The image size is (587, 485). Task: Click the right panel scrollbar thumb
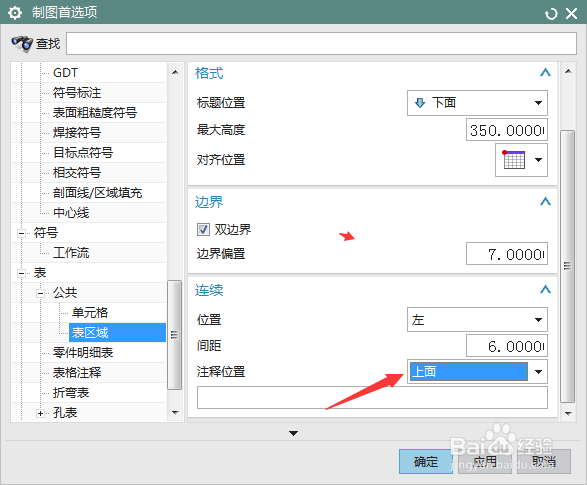tap(568, 266)
